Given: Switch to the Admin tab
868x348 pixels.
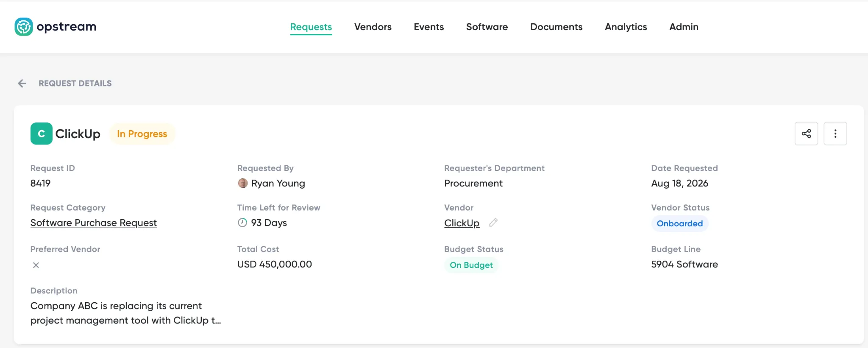Looking at the screenshot, I should [x=684, y=27].
